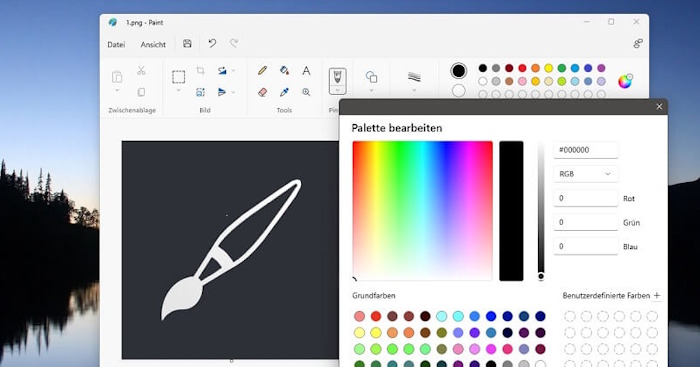Open the Ansicht menu

click(x=153, y=45)
